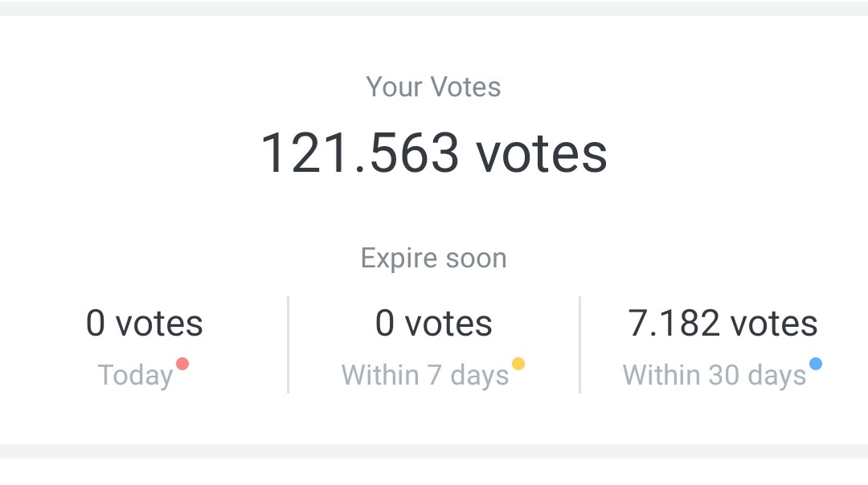868x485 pixels.
Task: Click the gray separator bar above Your Votes
Action: click(x=434, y=8)
